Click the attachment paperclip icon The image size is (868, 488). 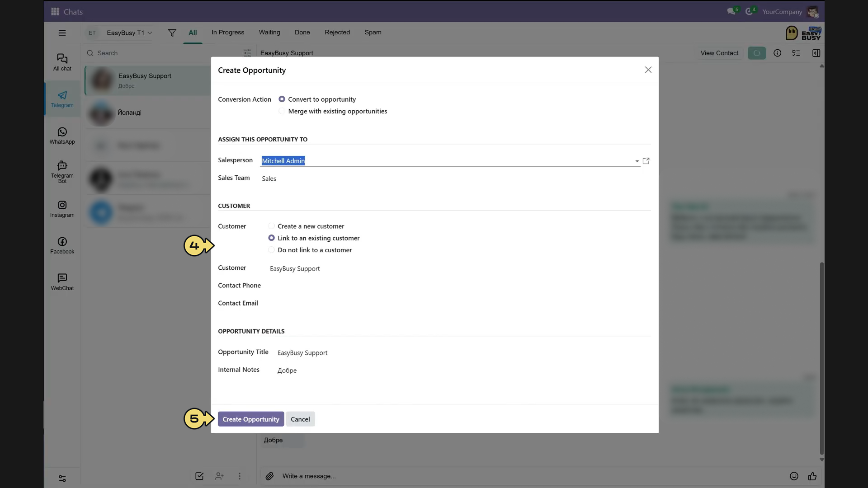tap(269, 476)
